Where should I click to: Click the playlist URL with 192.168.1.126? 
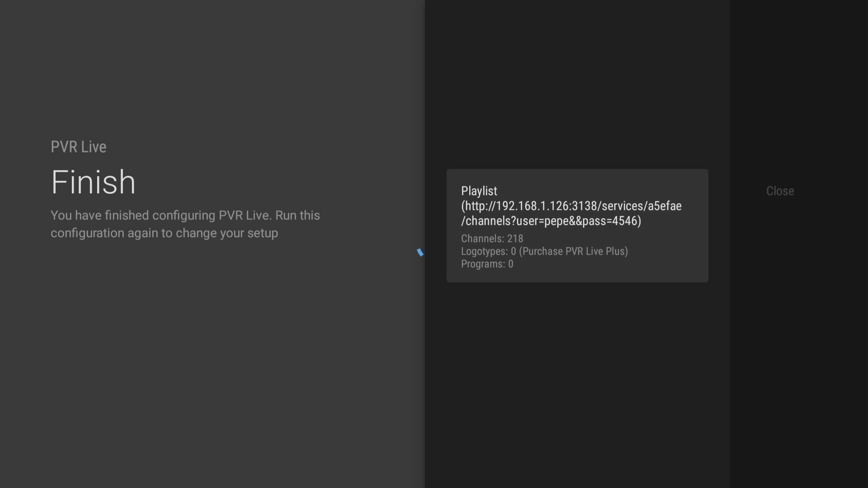532,206
